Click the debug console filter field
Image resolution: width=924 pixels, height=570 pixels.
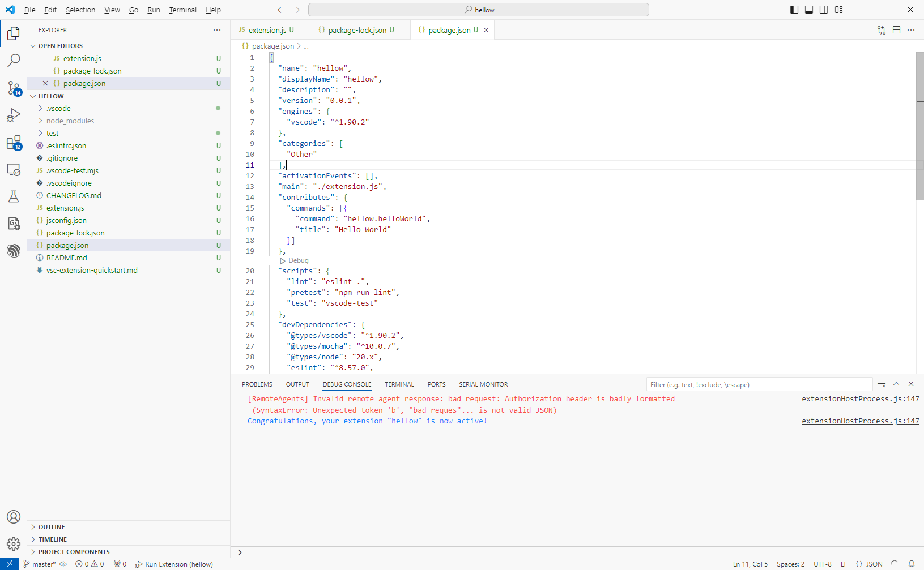(x=759, y=384)
